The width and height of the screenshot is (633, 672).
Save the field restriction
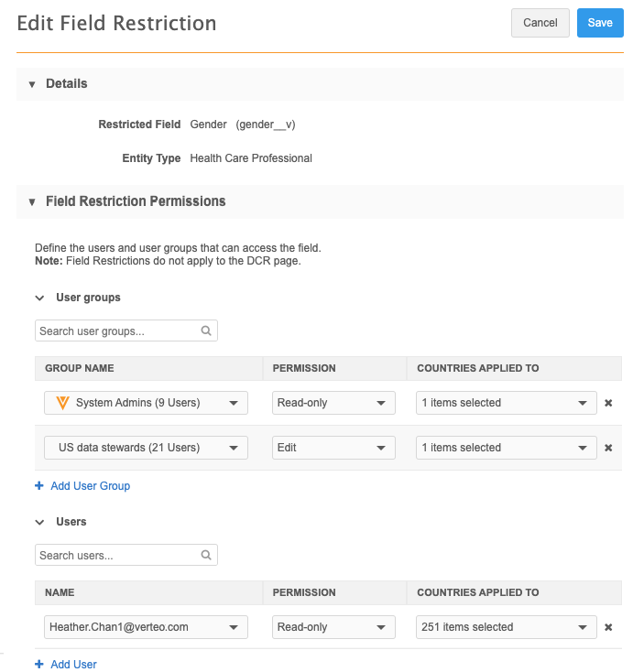point(600,23)
